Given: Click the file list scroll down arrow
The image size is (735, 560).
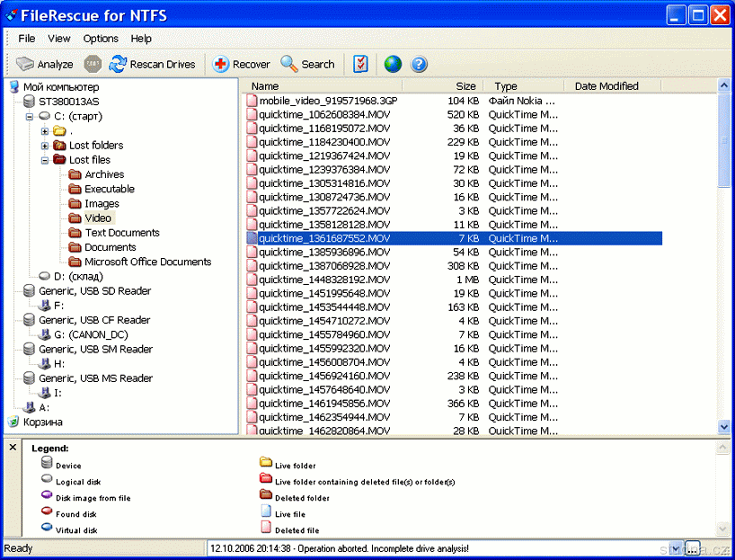Looking at the screenshot, I should point(724,428).
